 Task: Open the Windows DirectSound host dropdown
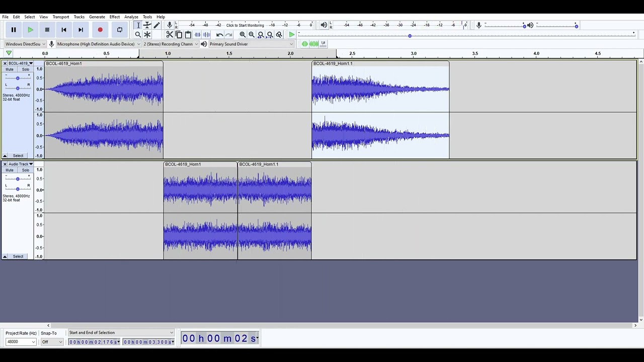coord(25,44)
